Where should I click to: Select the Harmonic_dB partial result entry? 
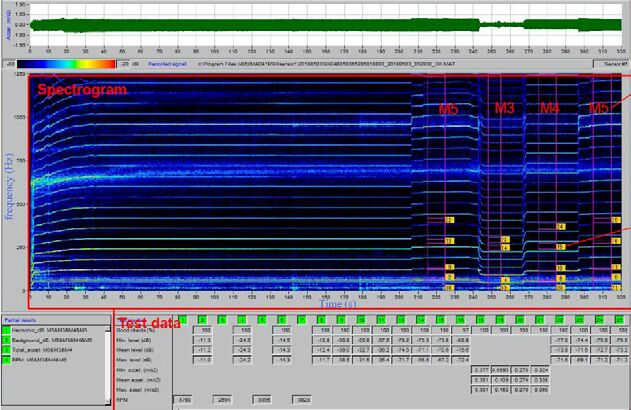(x=49, y=330)
